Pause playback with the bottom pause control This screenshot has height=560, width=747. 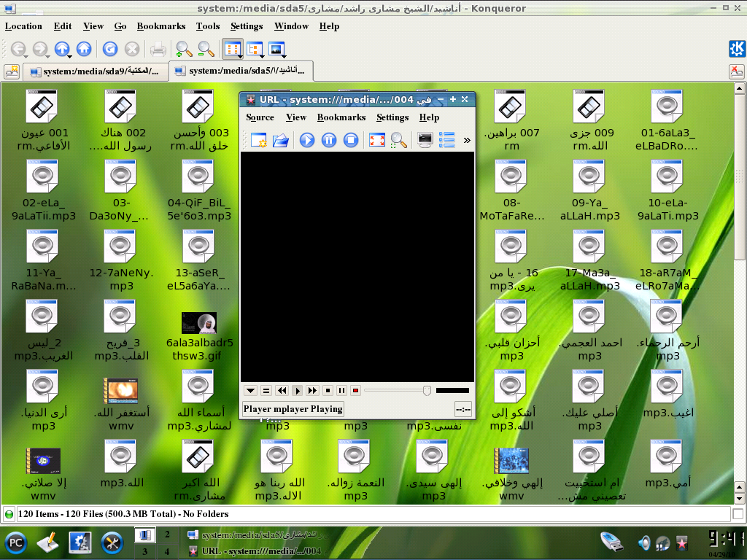[x=341, y=391]
